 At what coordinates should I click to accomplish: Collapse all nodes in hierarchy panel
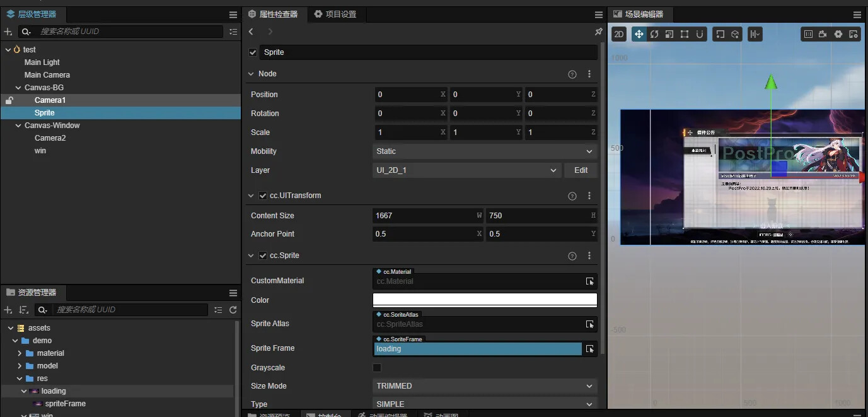tap(233, 32)
